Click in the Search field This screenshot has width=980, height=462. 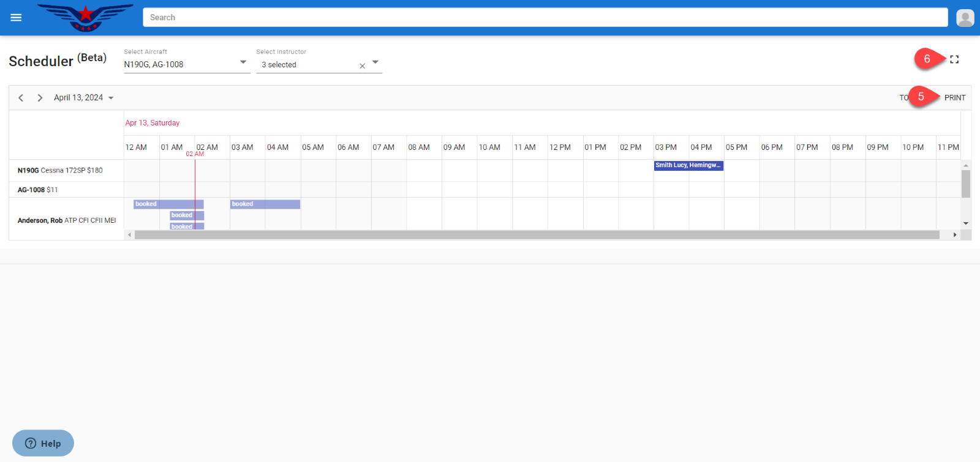(545, 18)
